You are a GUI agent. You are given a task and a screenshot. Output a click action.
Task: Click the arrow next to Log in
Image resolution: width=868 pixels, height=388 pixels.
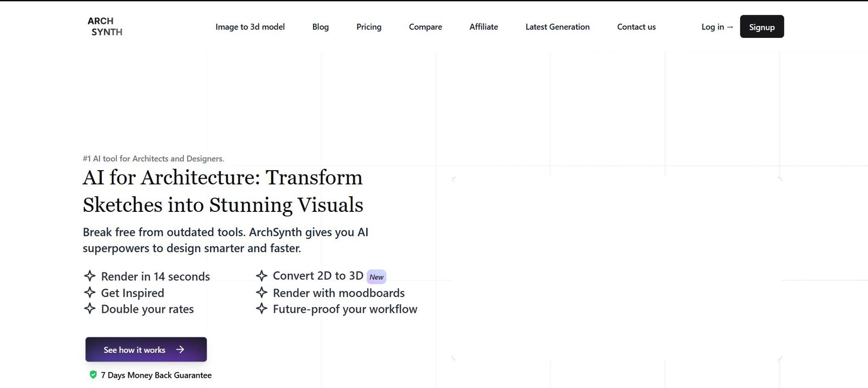coord(729,27)
